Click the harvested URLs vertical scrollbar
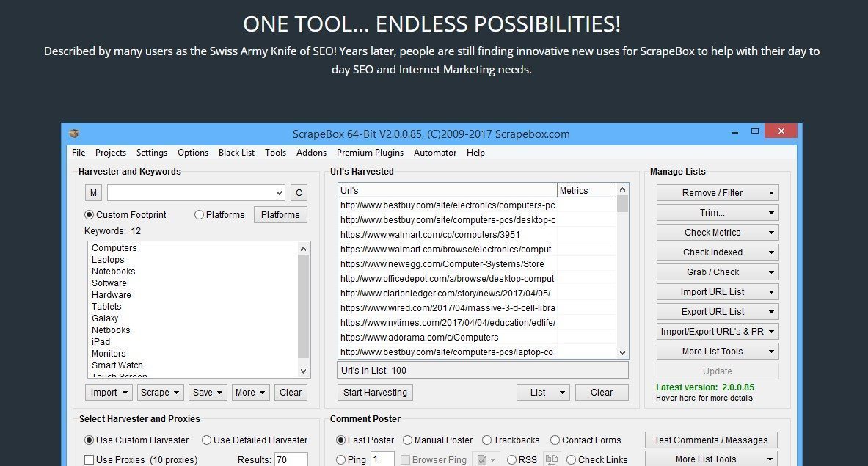The height and width of the screenshot is (466, 868). (x=622, y=272)
